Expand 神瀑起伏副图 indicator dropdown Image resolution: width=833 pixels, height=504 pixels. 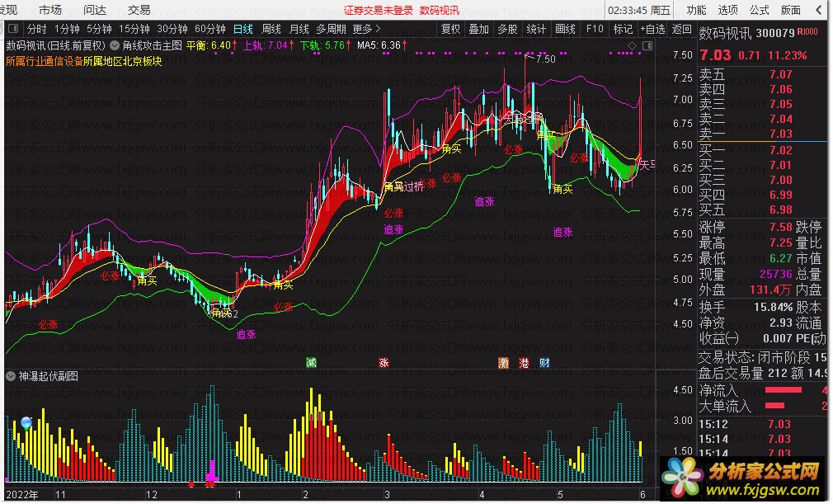pos(11,376)
